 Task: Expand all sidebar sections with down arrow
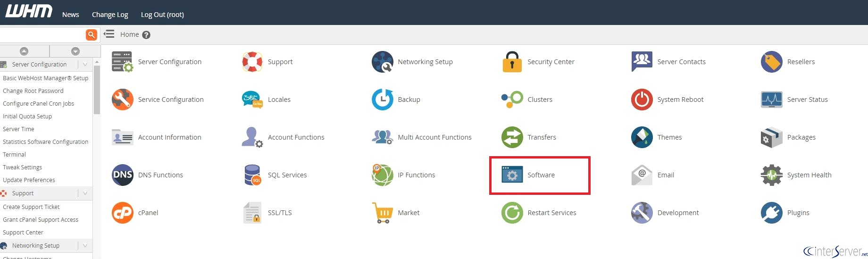tap(75, 51)
